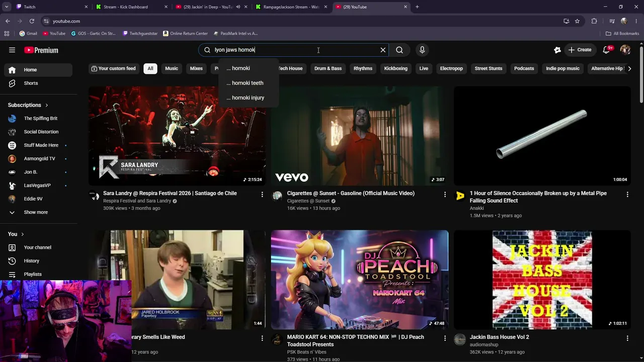Image resolution: width=644 pixels, height=362 pixels.
Task: Open the Your custom feed button
Action: coord(114,68)
